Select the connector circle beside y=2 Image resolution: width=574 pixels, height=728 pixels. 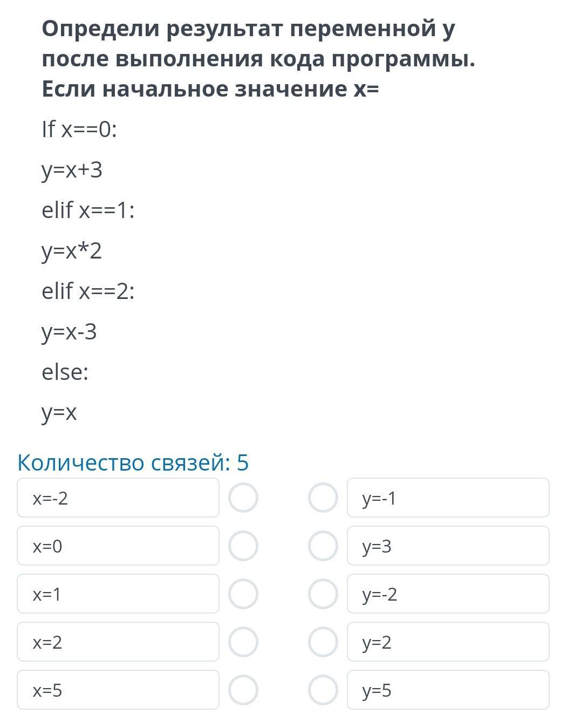(323, 642)
